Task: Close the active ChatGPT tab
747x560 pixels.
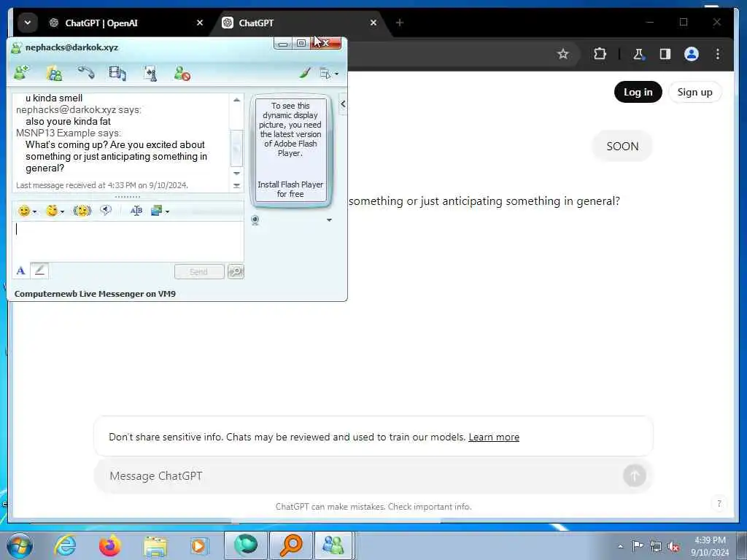Action: coord(373,23)
